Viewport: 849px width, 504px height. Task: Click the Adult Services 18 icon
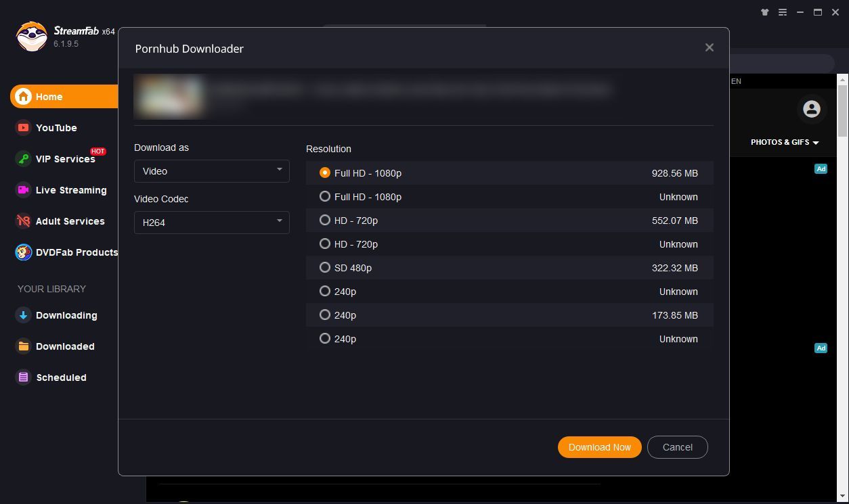click(24, 221)
